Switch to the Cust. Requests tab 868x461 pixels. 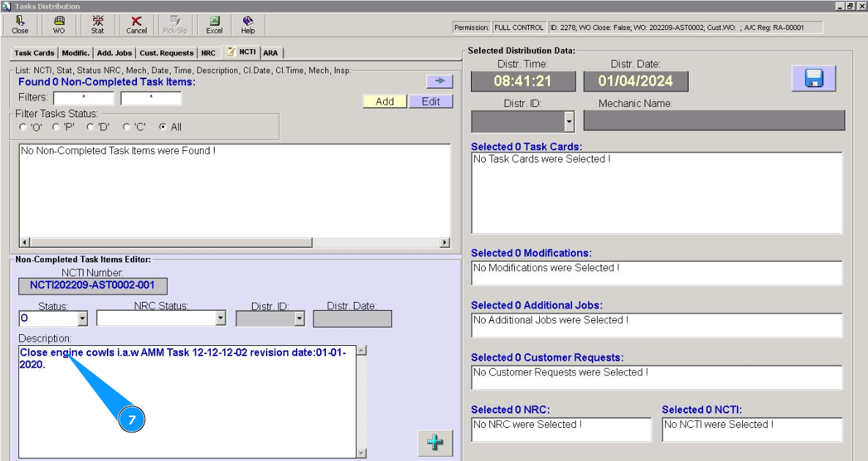[166, 54]
